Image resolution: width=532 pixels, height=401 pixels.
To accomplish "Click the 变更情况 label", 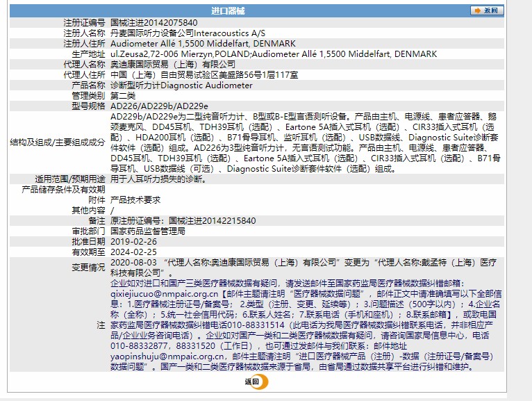I will [88, 268].
